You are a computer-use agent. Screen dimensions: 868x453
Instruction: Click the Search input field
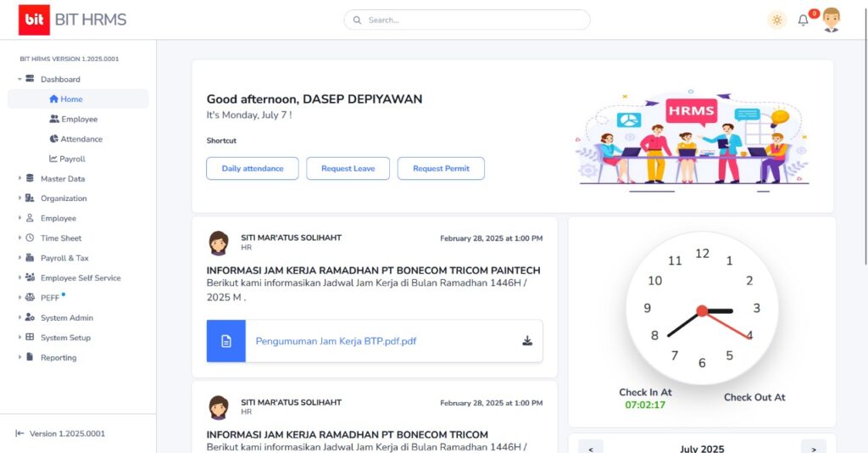pyautogui.click(x=475, y=20)
